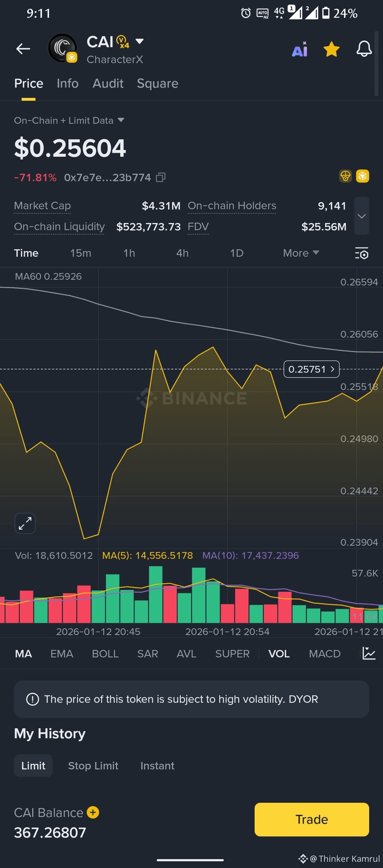Tap the CAI token logo
This screenshot has height=868, width=383.
(62, 48)
